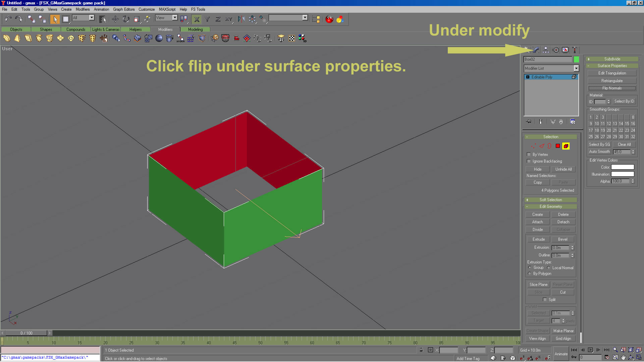Select the Move tool icon
644x362 pixels.
click(x=115, y=19)
